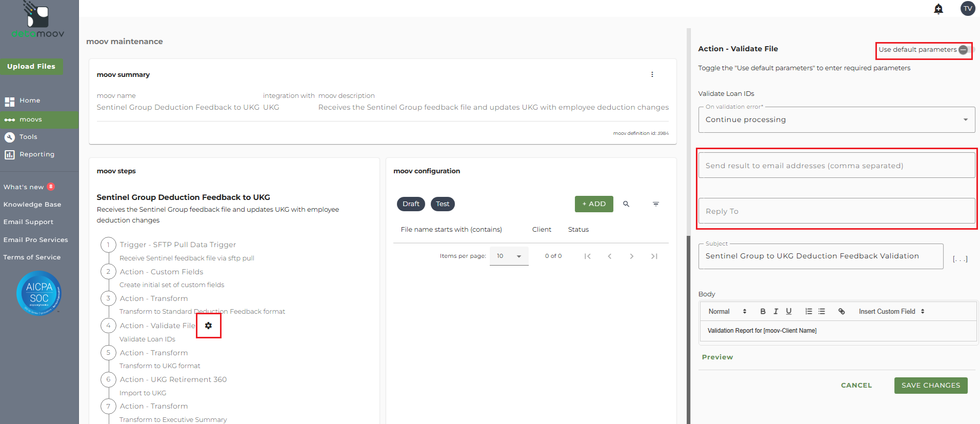Click the Preview link
This screenshot has height=424, width=980.
click(717, 357)
